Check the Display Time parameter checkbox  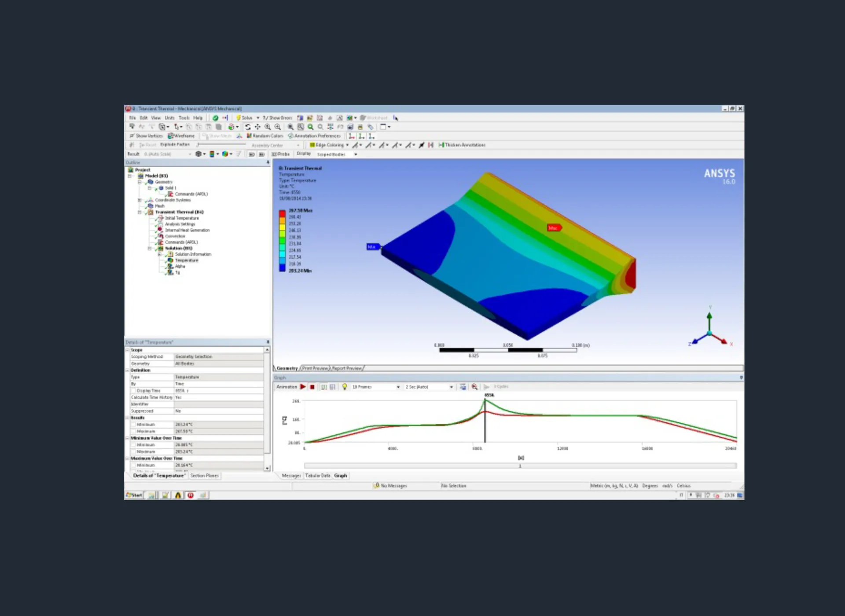[133, 391]
